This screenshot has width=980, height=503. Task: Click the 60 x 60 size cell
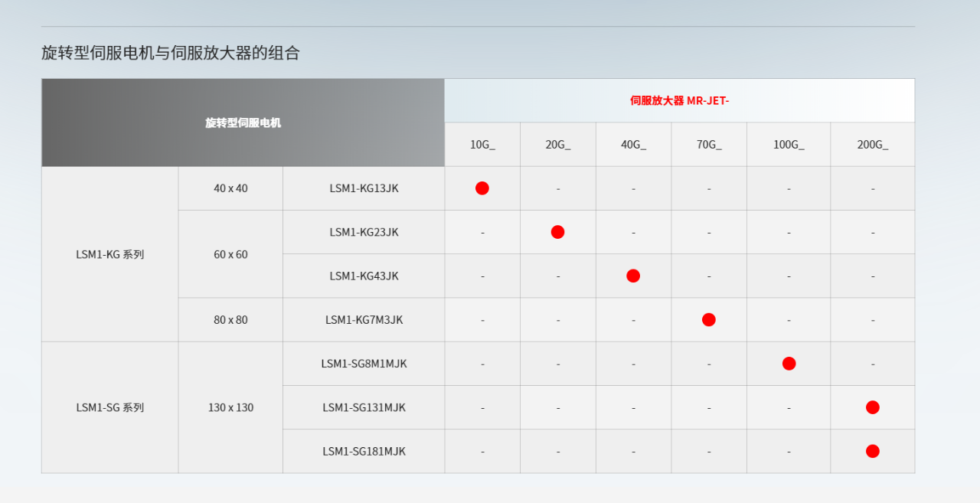pos(230,254)
